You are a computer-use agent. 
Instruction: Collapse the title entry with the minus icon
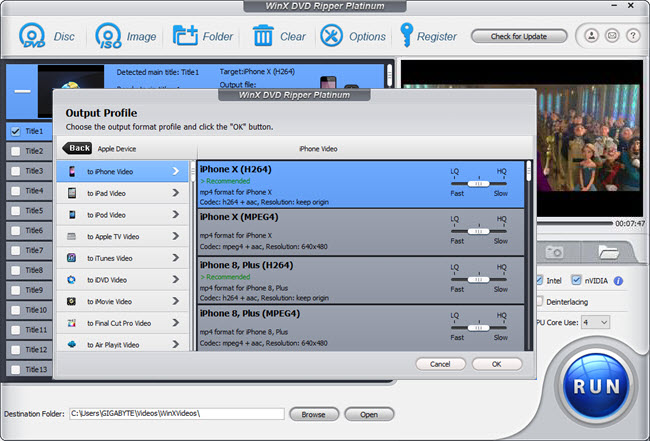point(22,91)
